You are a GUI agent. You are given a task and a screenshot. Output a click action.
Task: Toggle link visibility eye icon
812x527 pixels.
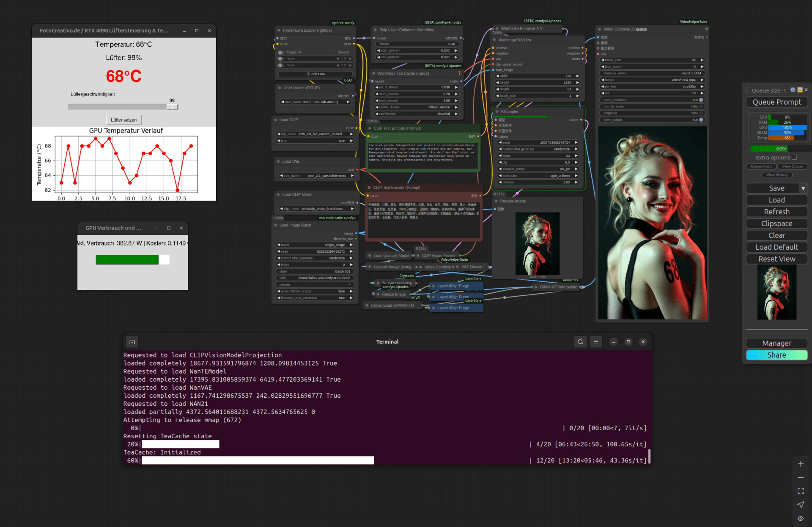[801, 518]
